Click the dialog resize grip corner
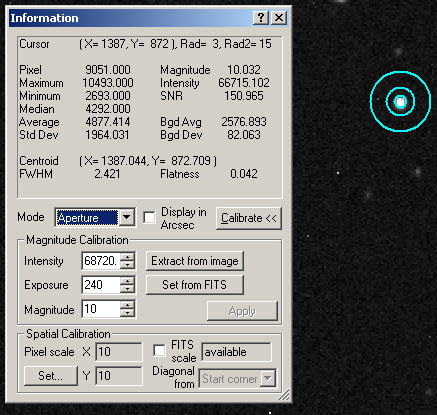The height and width of the screenshot is (415, 437). coord(284,395)
